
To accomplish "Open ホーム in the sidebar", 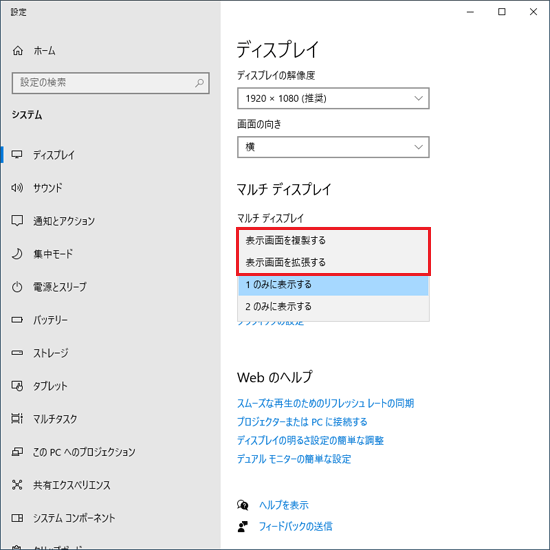I will 45,51.
